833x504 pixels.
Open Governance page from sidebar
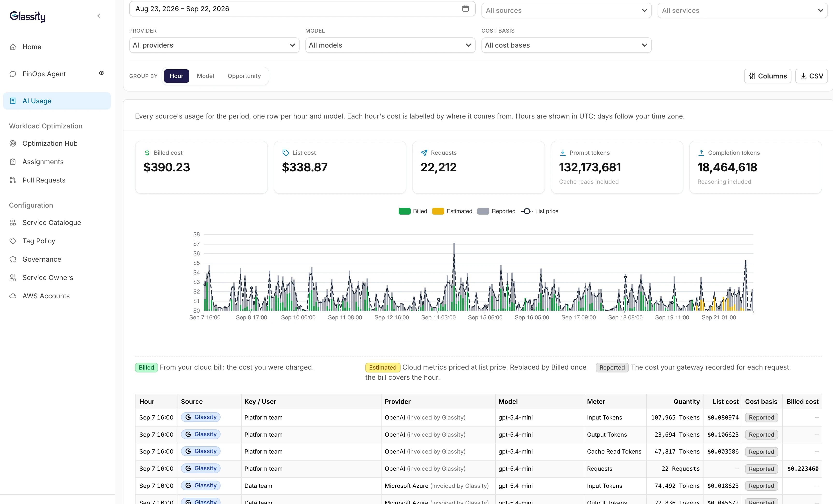click(42, 259)
